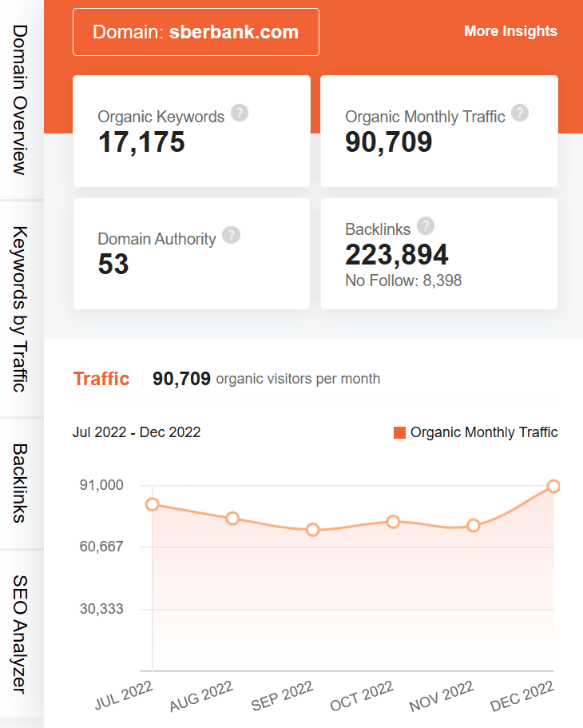Click the Domain: sberbank.com box
Image resolution: width=583 pixels, height=728 pixels.
[196, 32]
